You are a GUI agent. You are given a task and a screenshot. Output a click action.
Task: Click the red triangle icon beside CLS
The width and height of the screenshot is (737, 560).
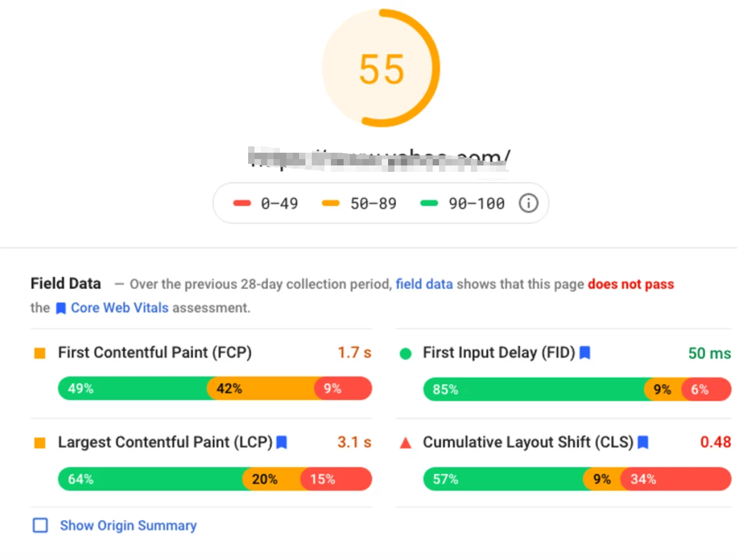tap(406, 442)
